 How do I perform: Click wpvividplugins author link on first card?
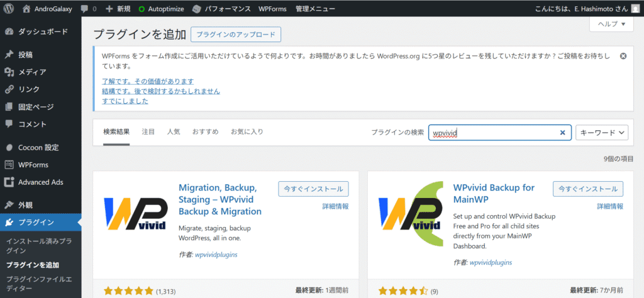[216, 255]
